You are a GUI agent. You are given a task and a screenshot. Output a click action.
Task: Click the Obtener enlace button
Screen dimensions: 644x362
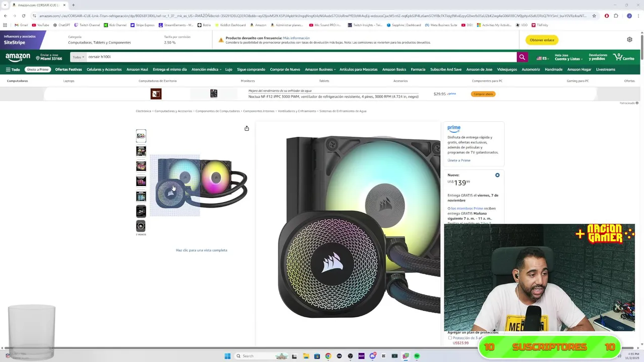point(542,40)
